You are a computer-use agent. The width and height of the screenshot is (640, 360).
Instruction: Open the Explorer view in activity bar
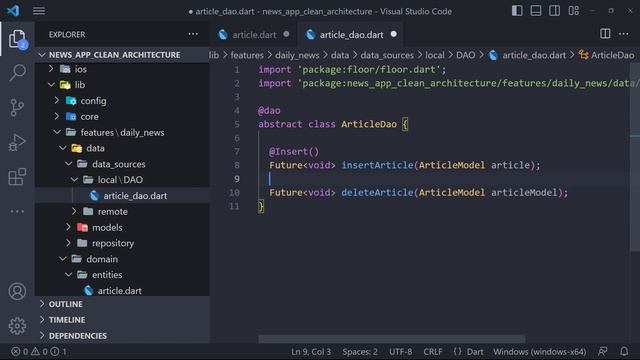pos(17,39)
